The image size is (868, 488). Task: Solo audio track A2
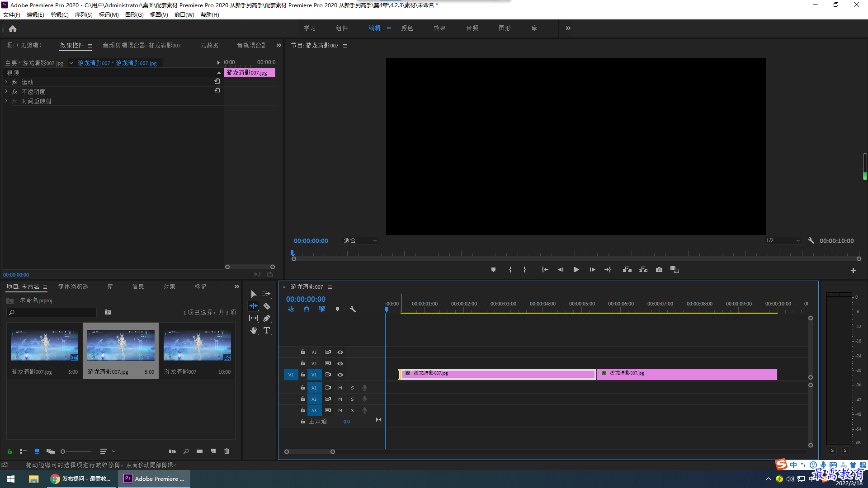pos(352,399)
